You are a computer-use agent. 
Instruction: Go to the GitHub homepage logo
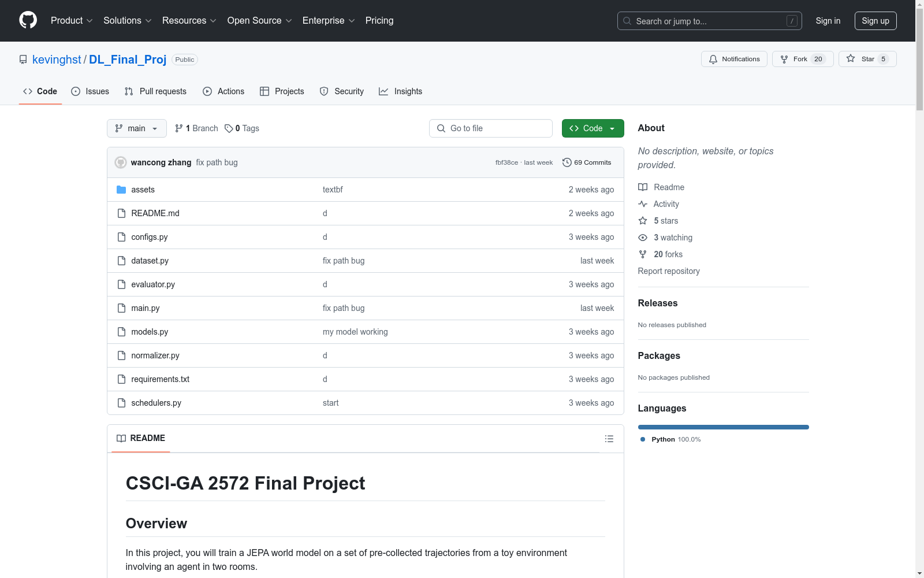(x=28, y=20)
